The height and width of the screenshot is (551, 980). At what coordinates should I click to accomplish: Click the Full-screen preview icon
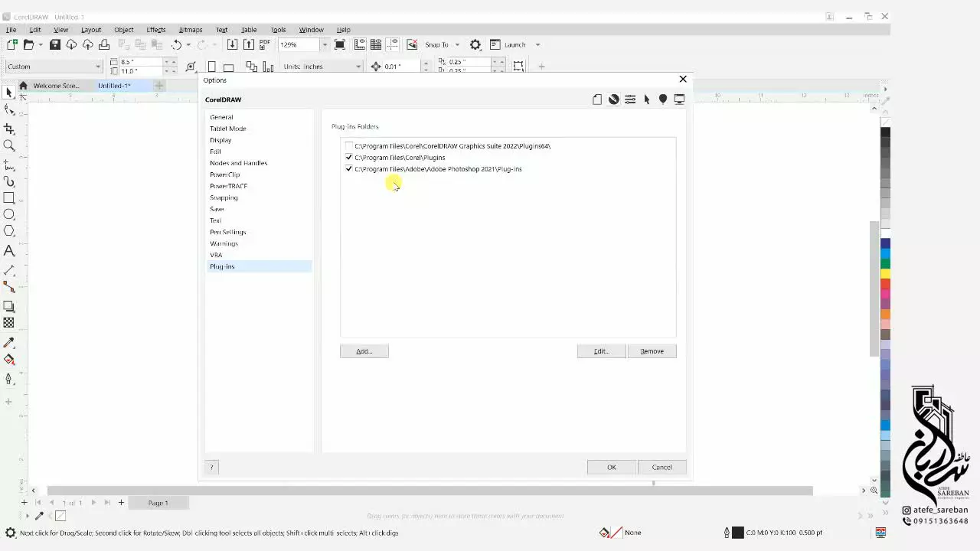tap(340, 44)
